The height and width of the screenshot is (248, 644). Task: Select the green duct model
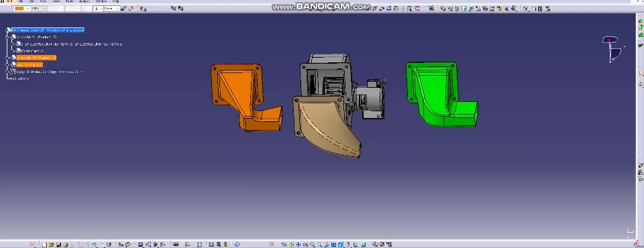[x=441, y=94]
